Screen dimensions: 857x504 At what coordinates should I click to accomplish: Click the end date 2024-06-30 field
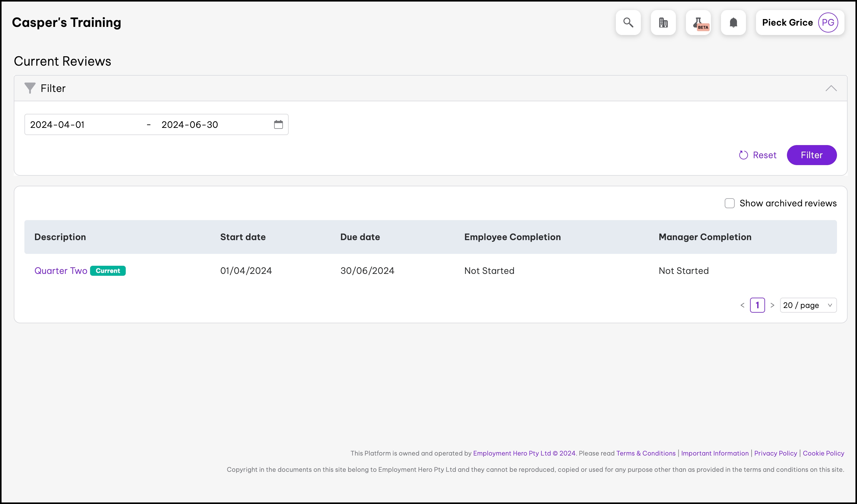[190, 125]
